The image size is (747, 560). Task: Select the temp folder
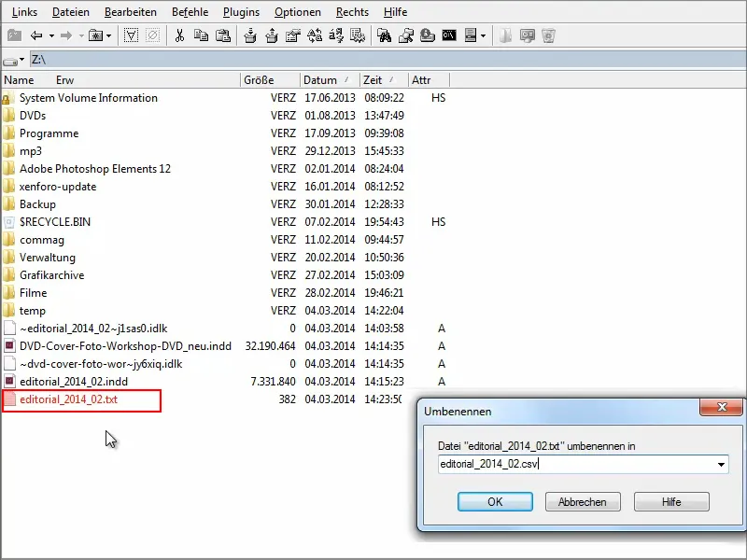(33, 311)
